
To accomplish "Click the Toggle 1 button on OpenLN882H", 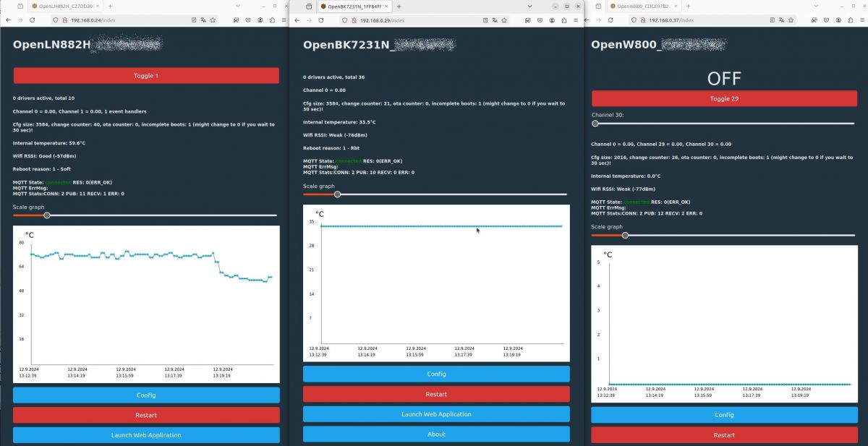I will [146, 75].
